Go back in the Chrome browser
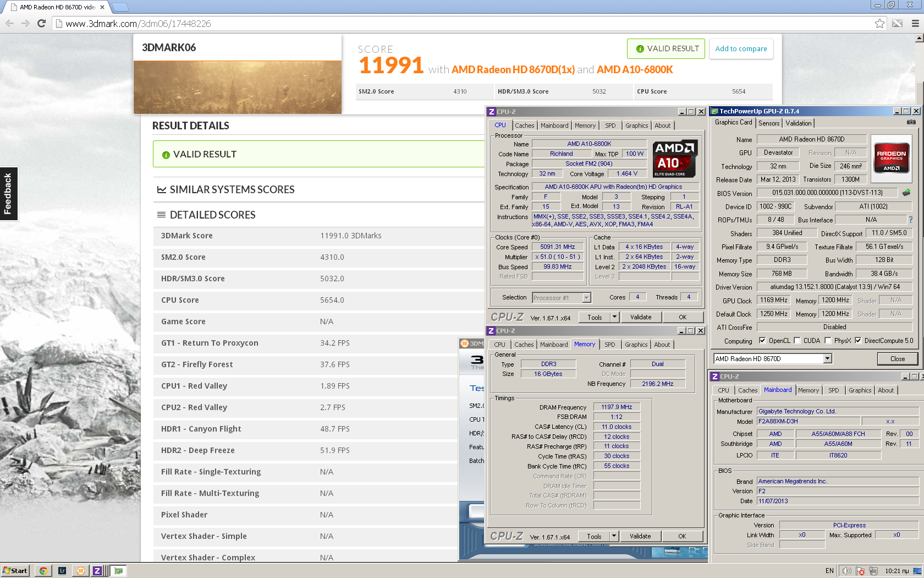 click(x=9, y=23)
